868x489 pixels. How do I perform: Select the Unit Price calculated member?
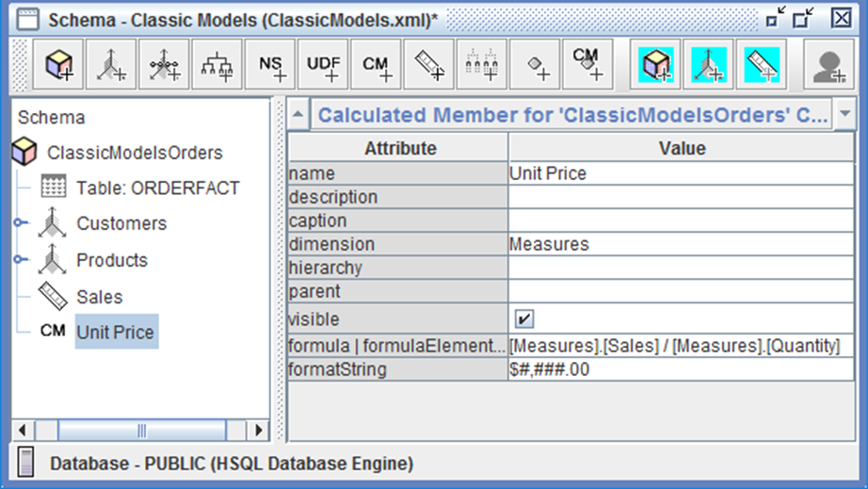(x=116, y=332)
